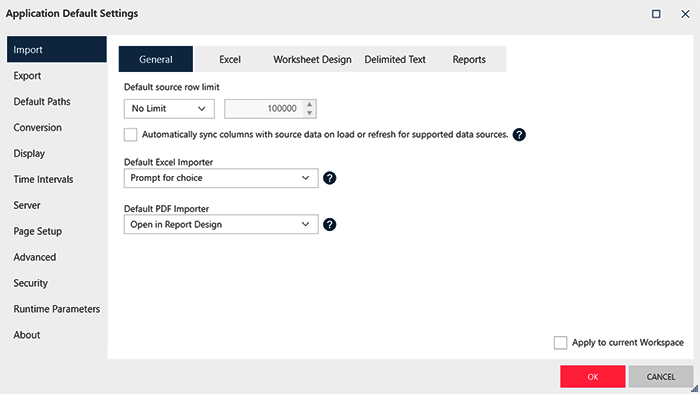The image size is (700, 394).
Task: Open the Delimited Text tab
Action: click(x=395, y=59)
